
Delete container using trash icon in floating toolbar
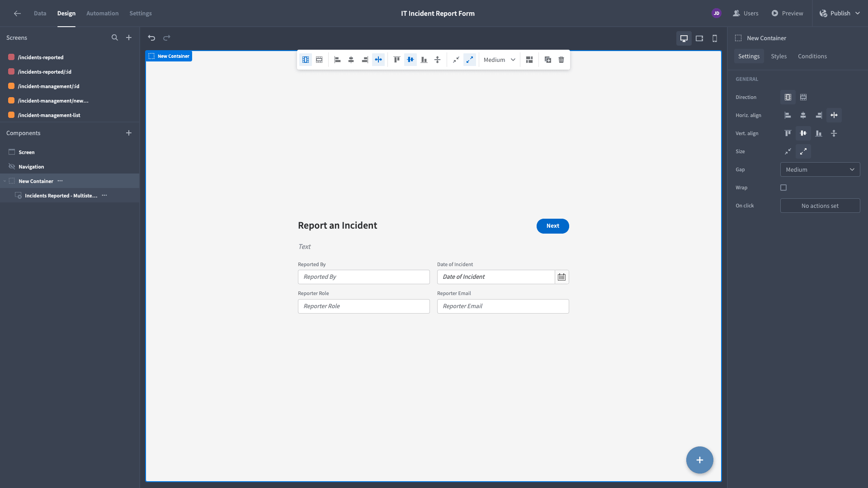561,60
